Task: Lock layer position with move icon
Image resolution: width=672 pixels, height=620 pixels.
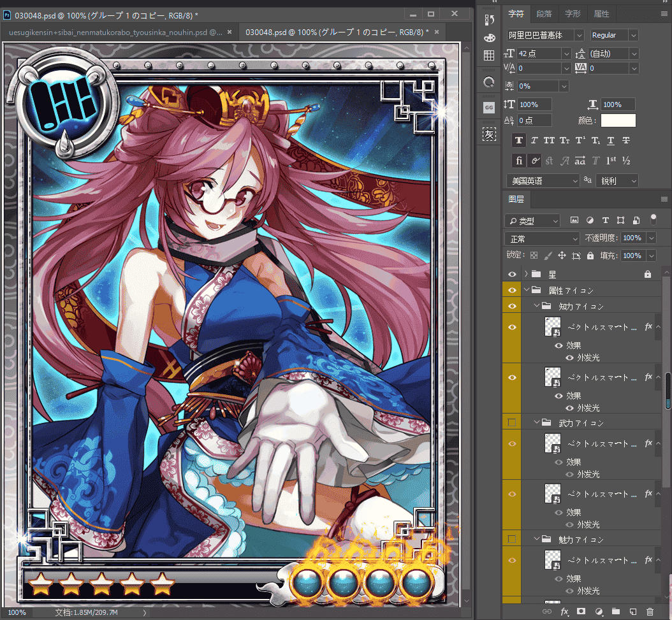Action: pos(562,256)
